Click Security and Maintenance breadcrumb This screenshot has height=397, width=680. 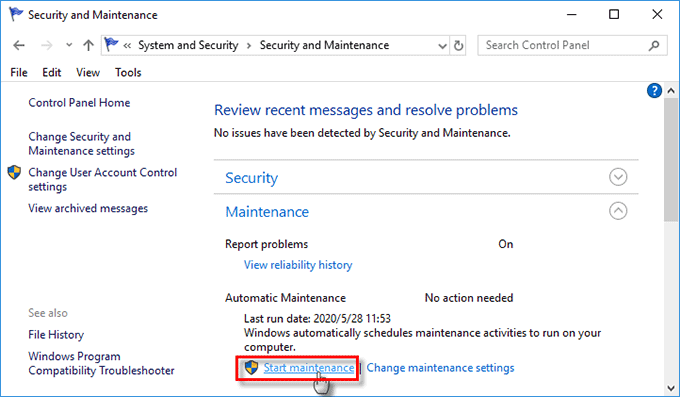(x=324, y=45)
